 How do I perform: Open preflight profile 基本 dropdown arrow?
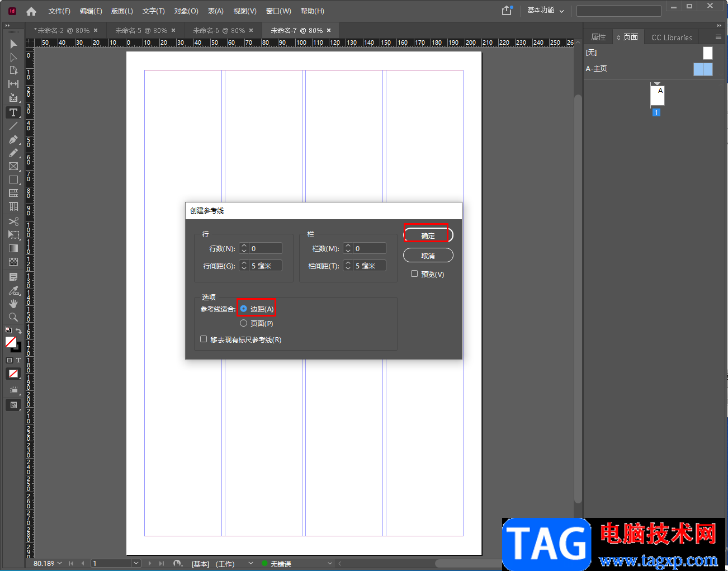click(x=250, y=563)
